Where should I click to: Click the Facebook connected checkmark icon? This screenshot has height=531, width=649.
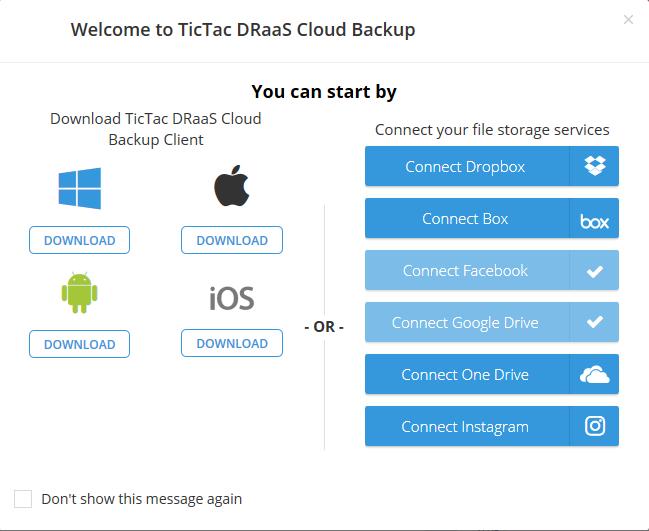[x=595, y=271]
